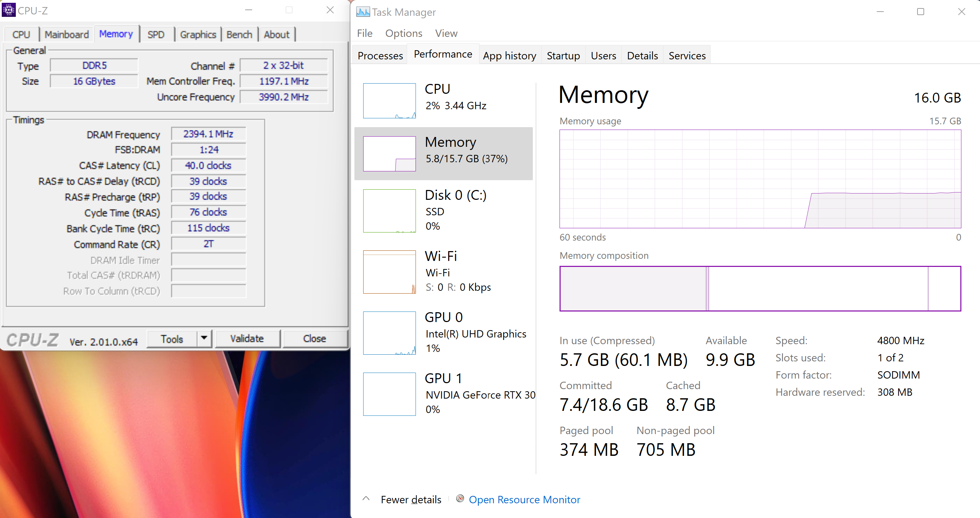
Task: Click the Resource Monitor icon at bottom
Action: point(460,499)
